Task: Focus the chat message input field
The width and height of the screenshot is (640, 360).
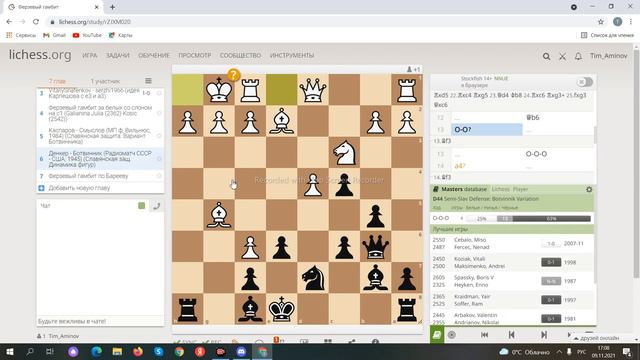Action: tap(100, 321)
